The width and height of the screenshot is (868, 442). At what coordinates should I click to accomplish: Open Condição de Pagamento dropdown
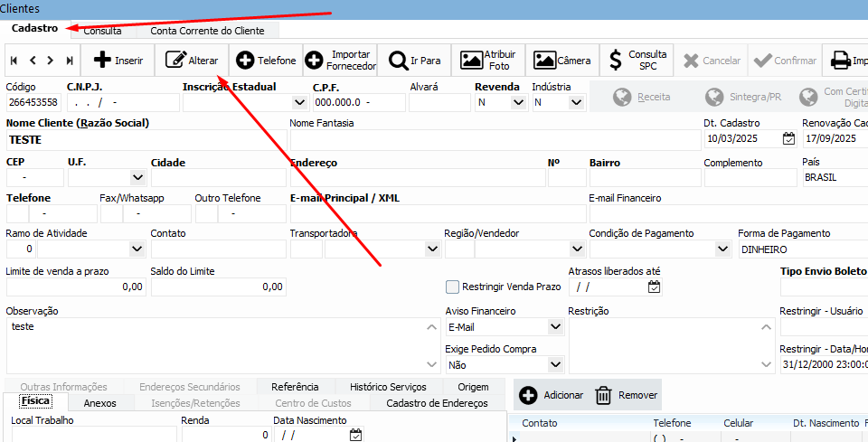[722, 249]
